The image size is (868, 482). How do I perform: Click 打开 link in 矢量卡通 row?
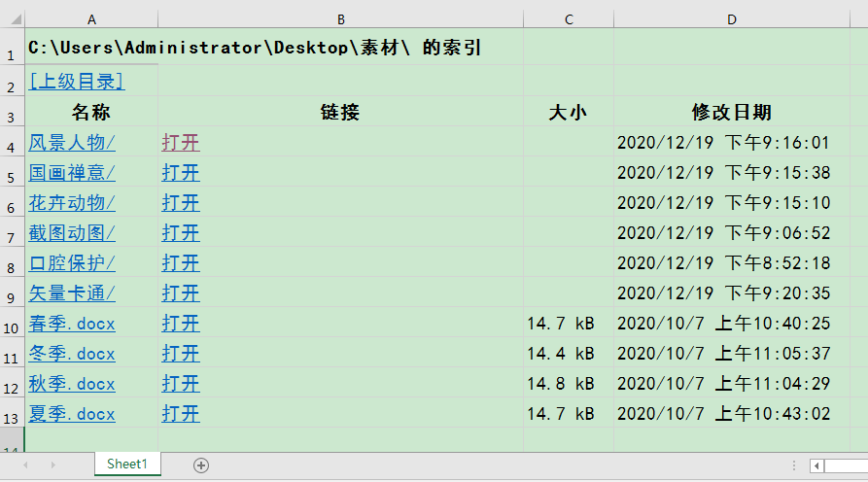(x=181, y=293)
